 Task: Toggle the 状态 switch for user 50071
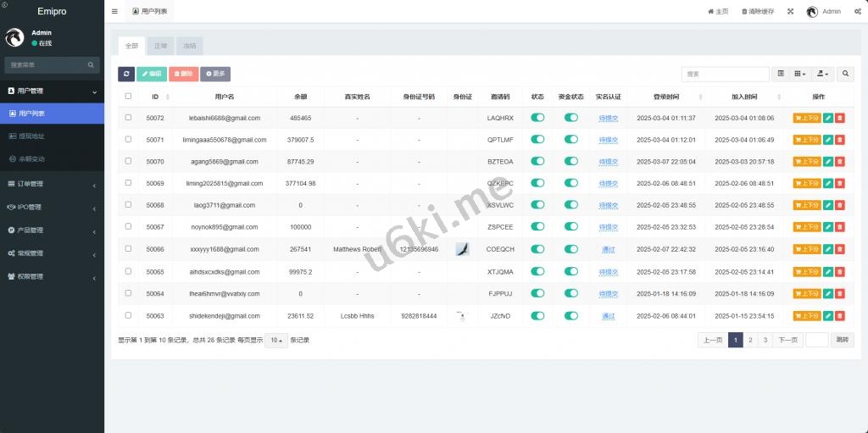pos(537,140)
